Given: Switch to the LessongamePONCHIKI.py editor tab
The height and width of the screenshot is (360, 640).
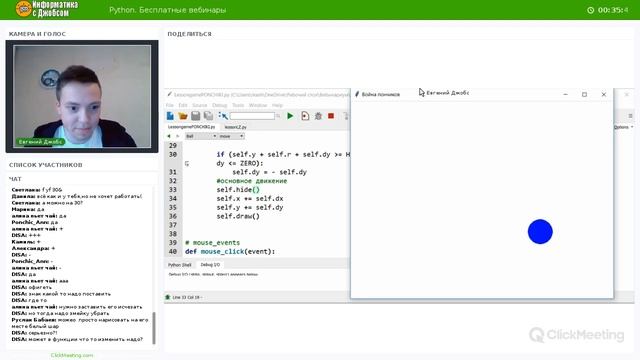Looking at the screenshot, I should [191, 127].
